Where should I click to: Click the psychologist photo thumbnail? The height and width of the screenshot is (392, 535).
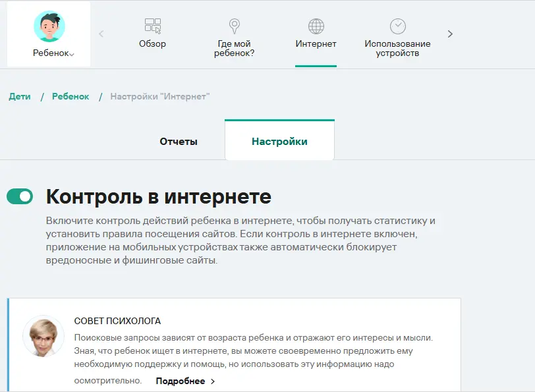(x=43, y=337)
